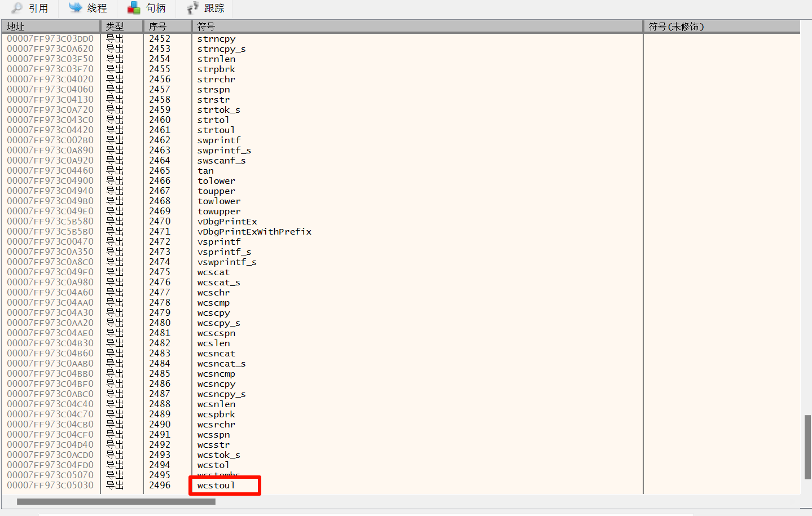Viewport: 812px width, 516px height.
Task: Select the wcstoul symbol entry
Action: [x=216, y=486]
